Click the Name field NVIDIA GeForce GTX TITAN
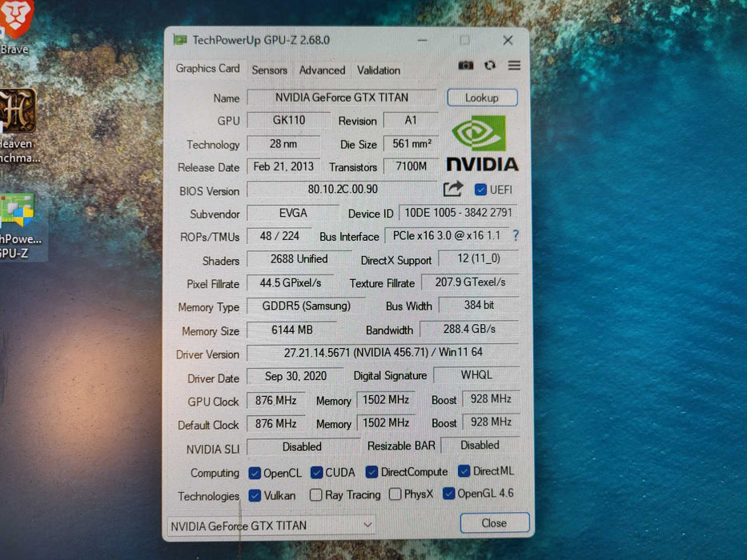Image resolution: width=747 pixels, height=560 pixels. (x=342, y=97)
